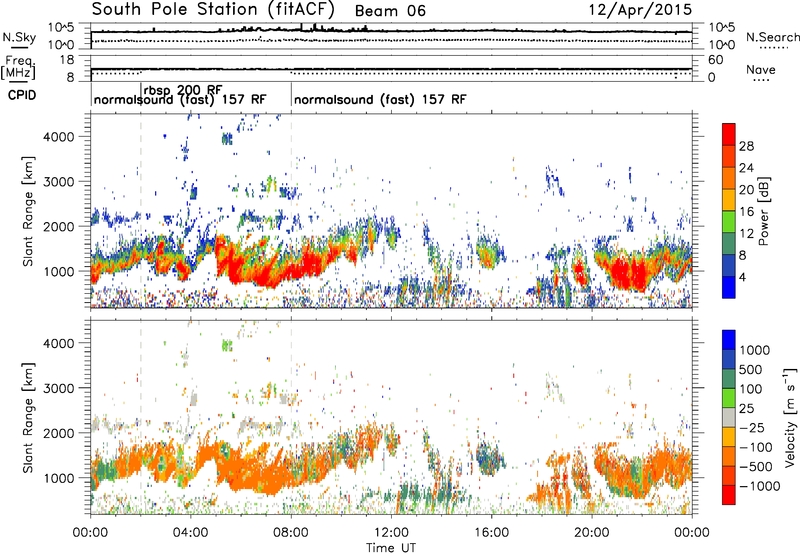
Task: Pick the red bottom segment of Velocity colorbar
Action: [x=729, y=495]
